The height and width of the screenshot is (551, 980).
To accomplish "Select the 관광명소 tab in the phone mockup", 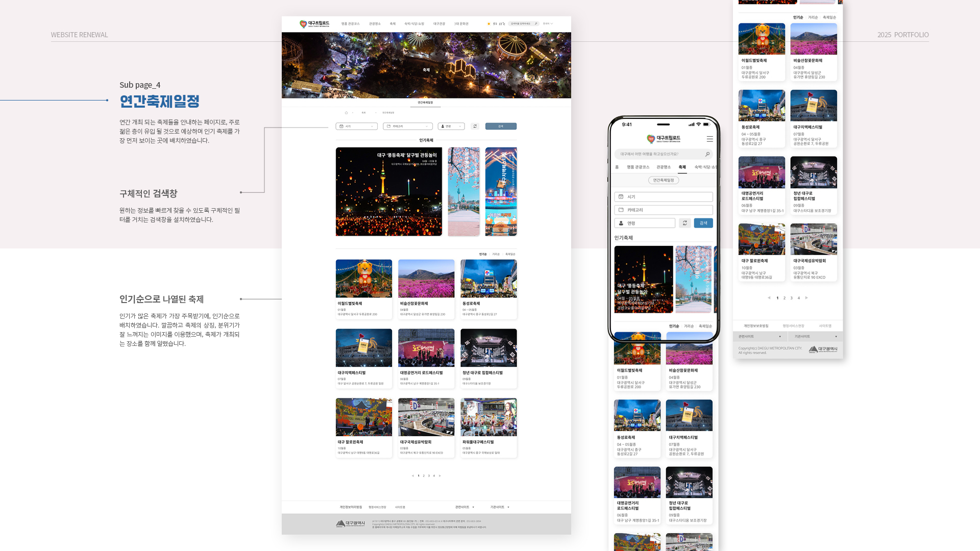I will [x=664, y=167].
